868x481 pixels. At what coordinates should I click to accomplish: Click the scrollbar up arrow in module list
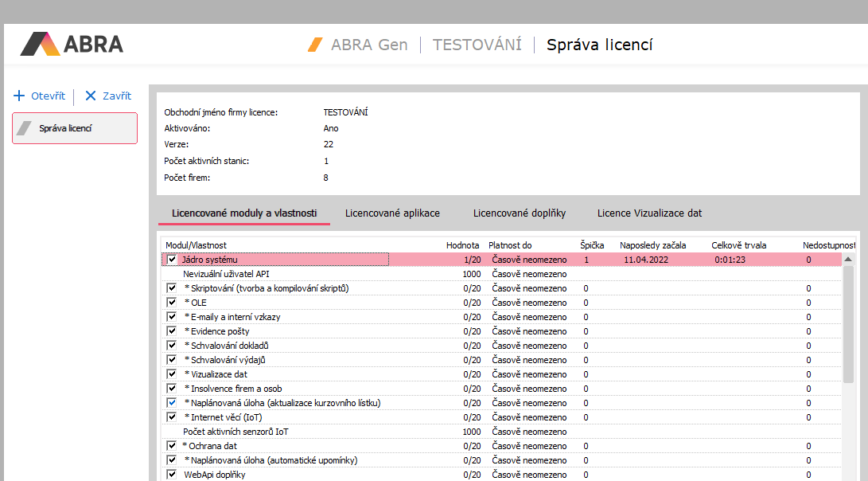848,260
